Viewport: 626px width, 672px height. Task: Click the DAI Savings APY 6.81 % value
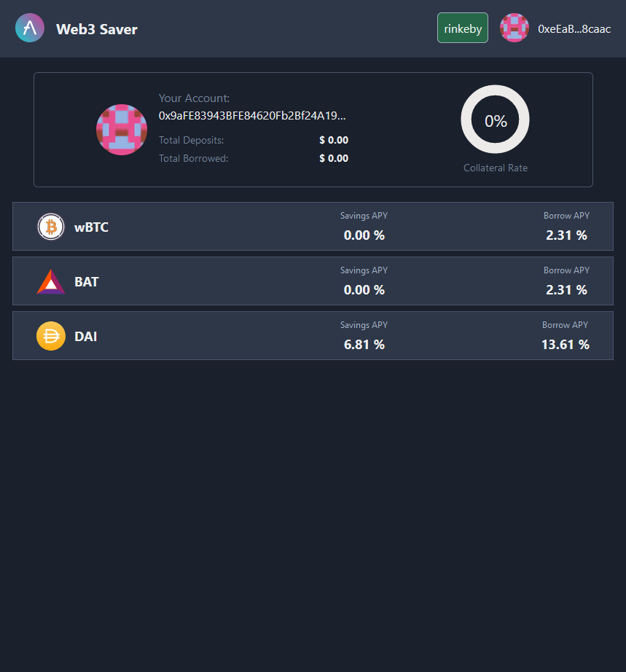click(x=364, y=345)
